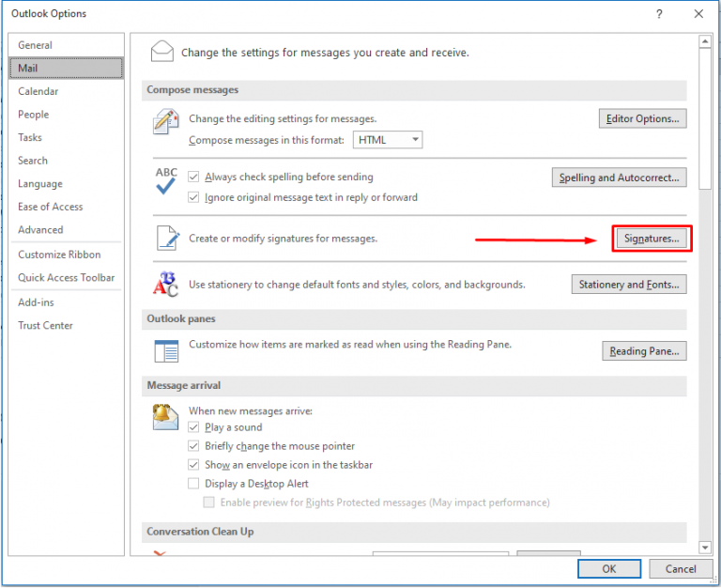
Task: Open the compose message format dropdown
Action: point(388,140)
